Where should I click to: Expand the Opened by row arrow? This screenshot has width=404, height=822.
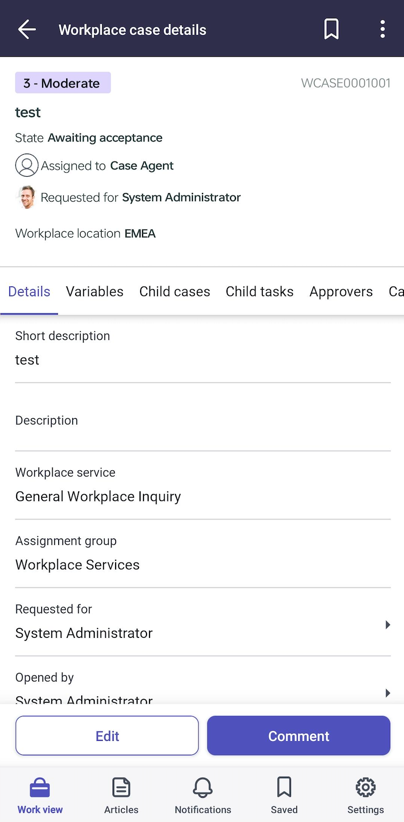(388, 693)
